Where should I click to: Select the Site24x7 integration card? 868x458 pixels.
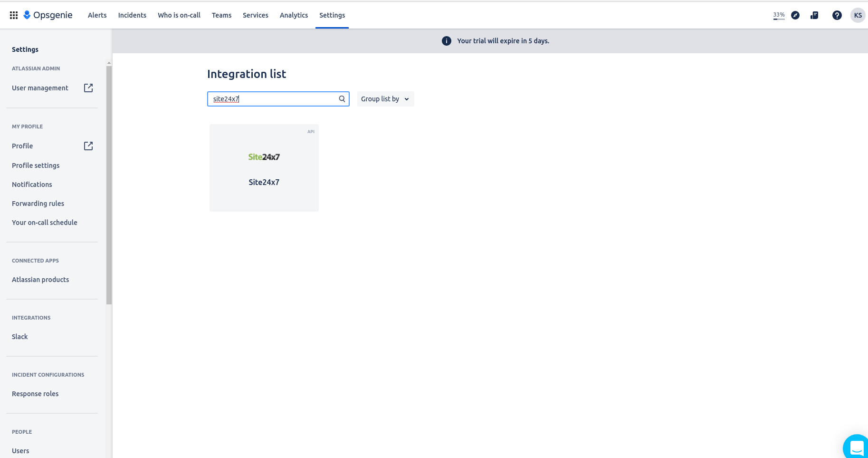(264, 167)
